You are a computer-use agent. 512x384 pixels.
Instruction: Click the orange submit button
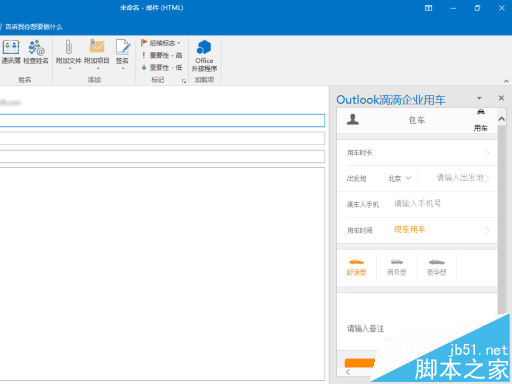pyautogui.click(x=360, y=363)
